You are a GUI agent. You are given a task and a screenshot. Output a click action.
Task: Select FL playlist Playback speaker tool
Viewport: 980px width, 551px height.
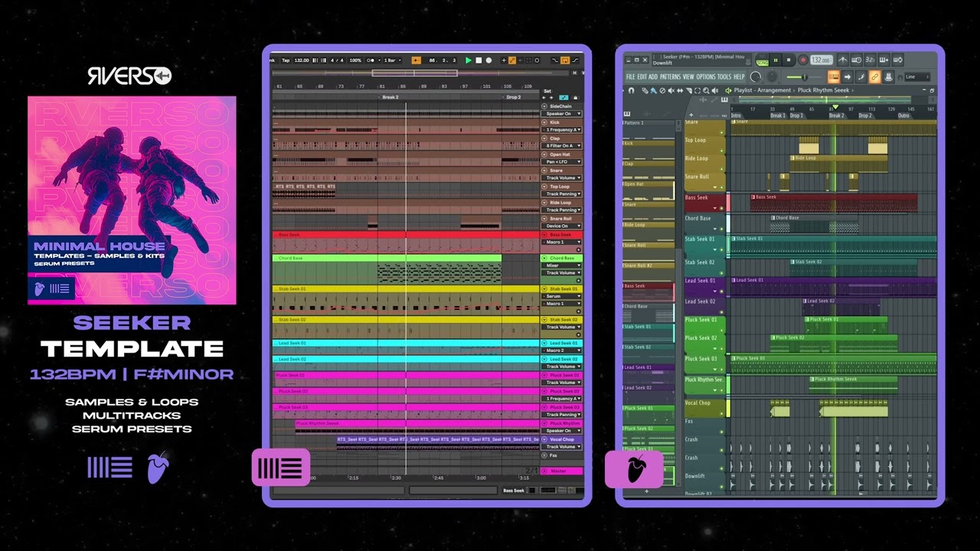[x=715, y=90]
